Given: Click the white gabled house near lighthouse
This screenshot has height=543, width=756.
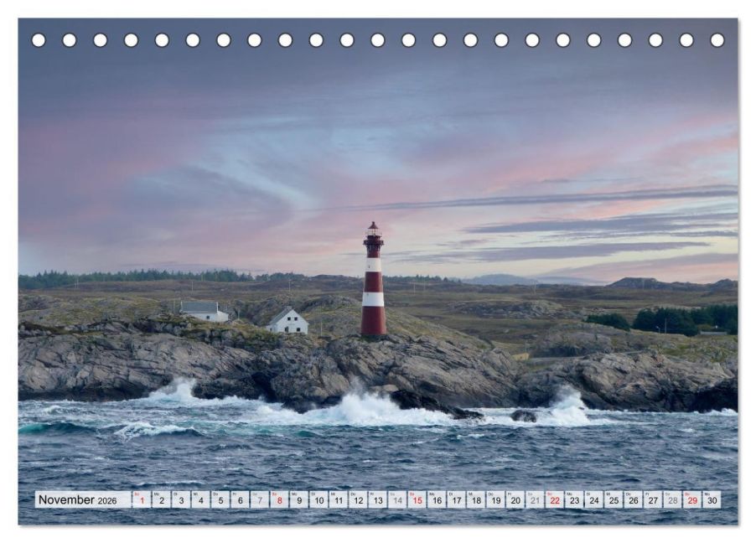Looking at the screenshot, I should [x=287, y=321].
